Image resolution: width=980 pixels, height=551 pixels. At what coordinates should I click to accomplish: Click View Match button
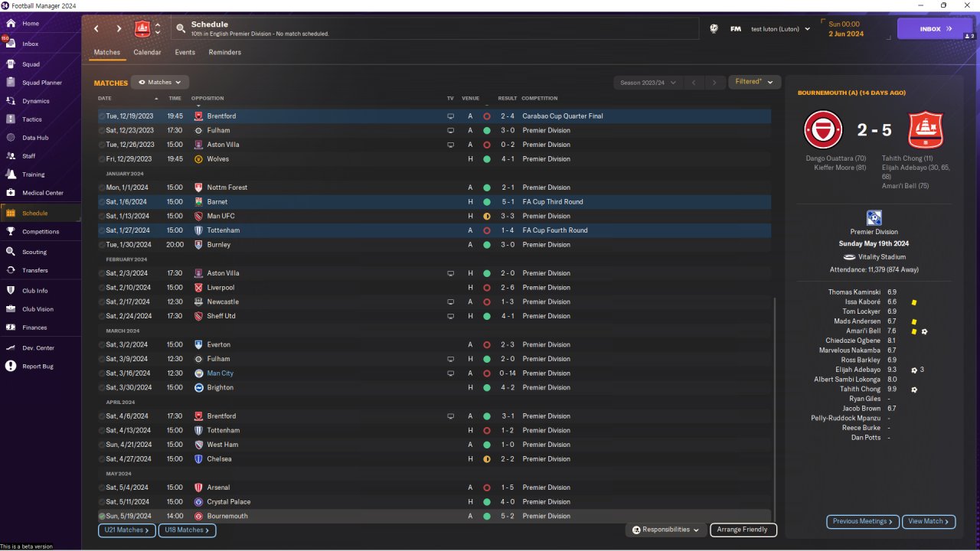(x=929, y=521)
